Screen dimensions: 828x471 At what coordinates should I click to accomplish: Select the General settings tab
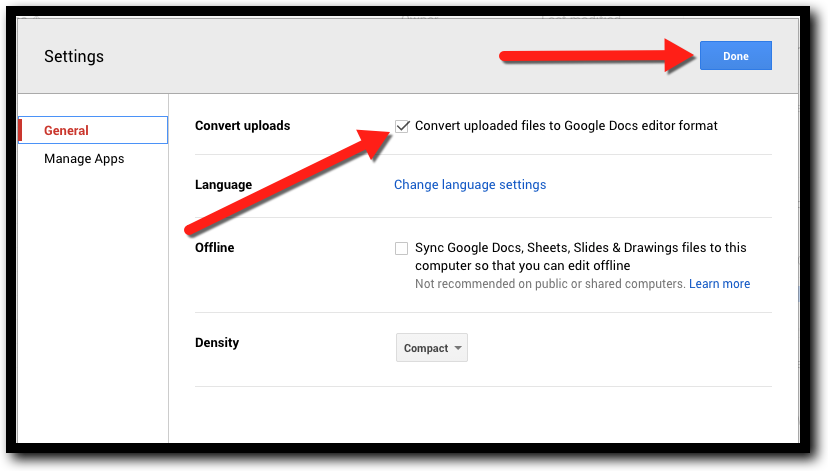[x=93, y=130]
